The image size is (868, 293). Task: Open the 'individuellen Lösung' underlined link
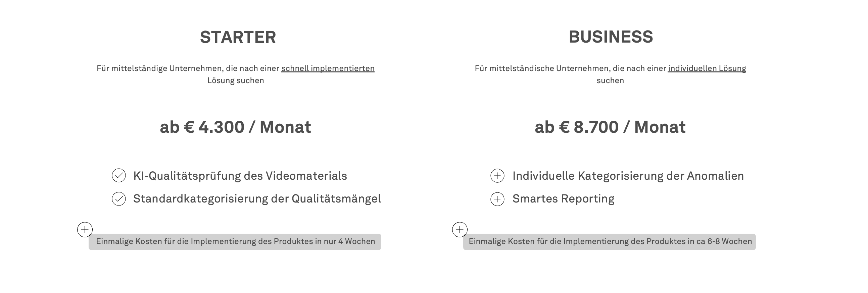point(707,68)
